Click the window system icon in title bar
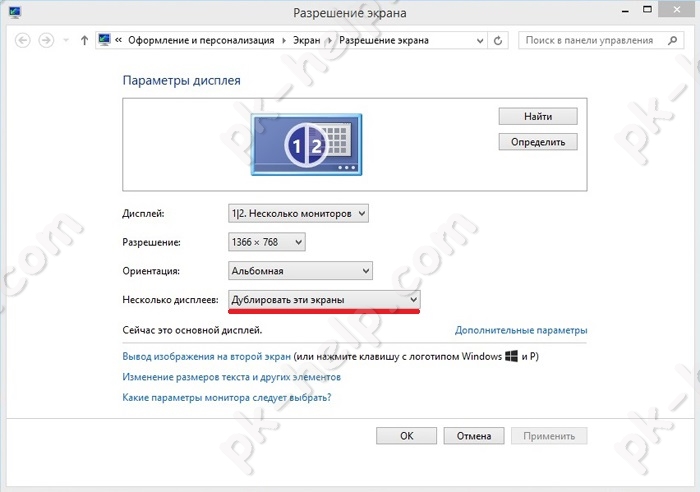Viewport: 700px width, 492px height. [15, 12]
